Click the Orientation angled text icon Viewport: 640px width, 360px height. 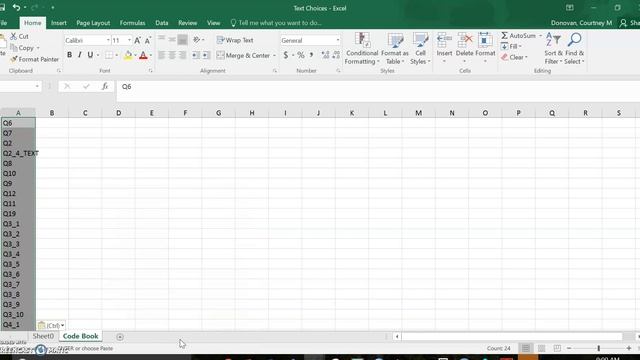(197, 40)
